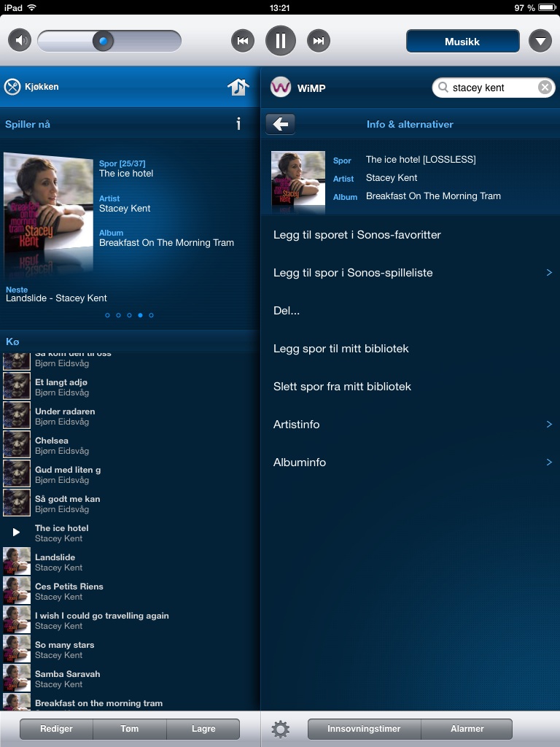Tap the Wi-Fi status icon
Viewport: 560px width, 747px height.
tap(32, 7)
